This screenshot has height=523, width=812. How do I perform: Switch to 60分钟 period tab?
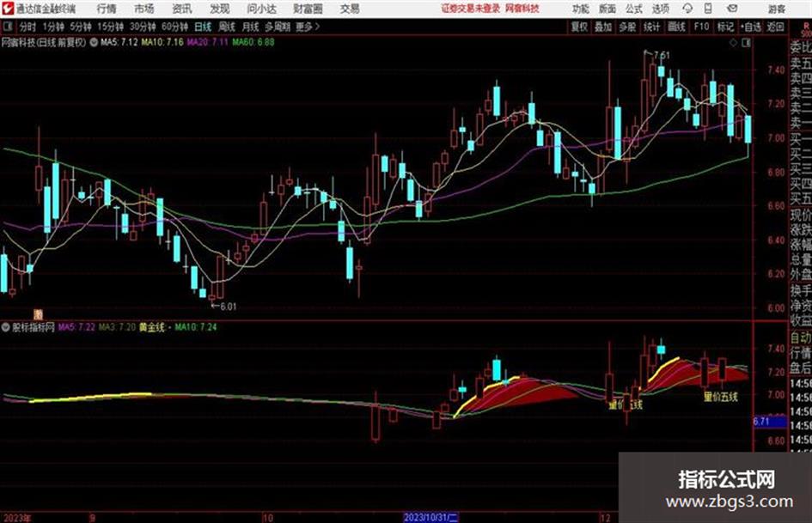pyautogui.click(x=174, y=27)
